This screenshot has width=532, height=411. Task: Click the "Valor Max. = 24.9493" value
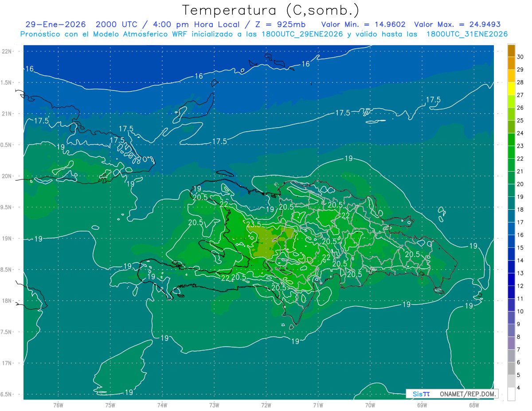coord(457,24)
